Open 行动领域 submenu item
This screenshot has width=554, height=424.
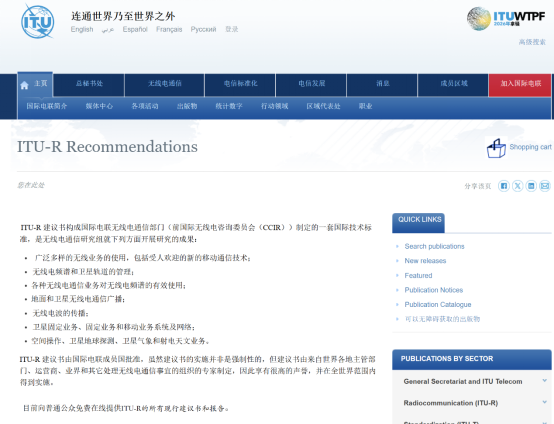pos(275,106)
